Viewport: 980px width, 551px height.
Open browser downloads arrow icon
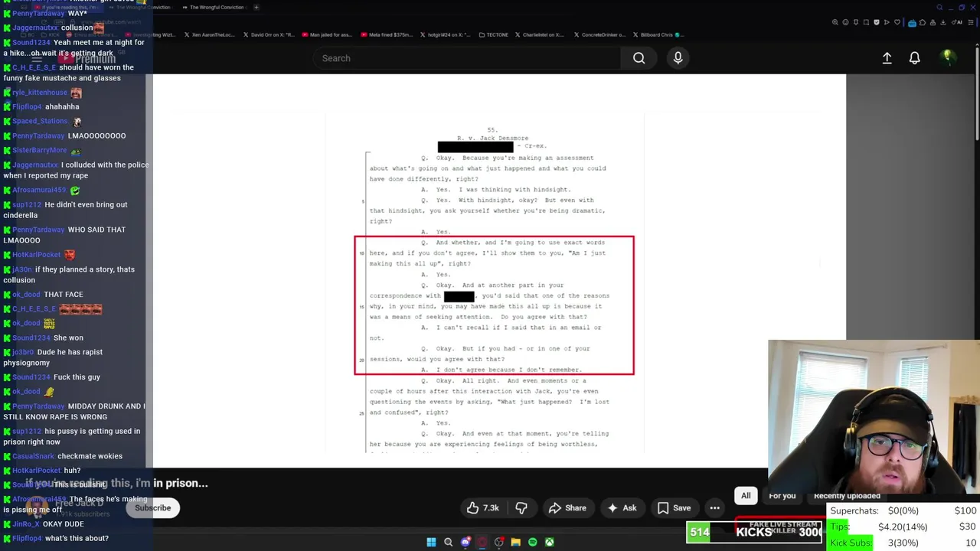(x=942, y=22)
